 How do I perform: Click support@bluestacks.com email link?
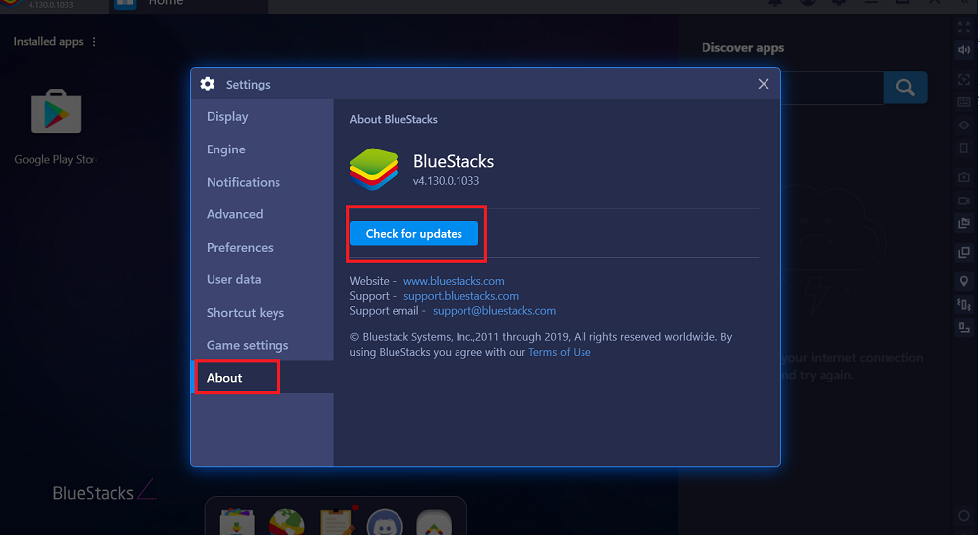494,311
